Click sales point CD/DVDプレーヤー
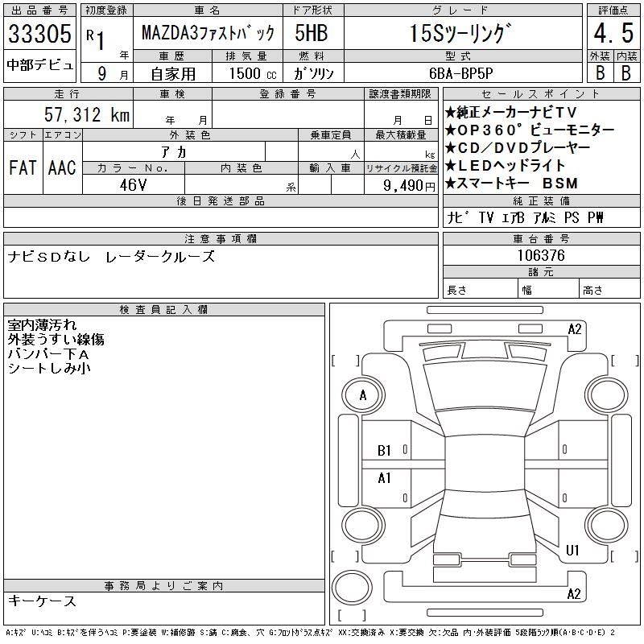 (x=518, y=147)
